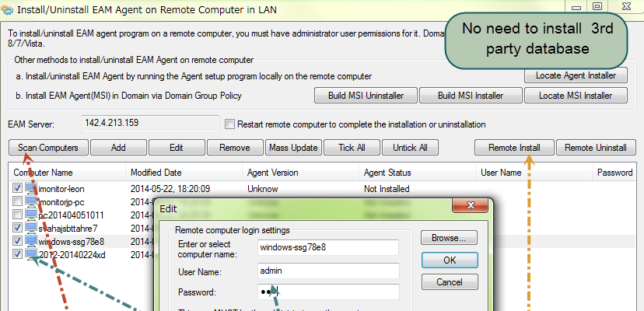Open the Build MSI Installer tool
The image size is (644, 311).
pyautogui.click(x=469, y=96)
